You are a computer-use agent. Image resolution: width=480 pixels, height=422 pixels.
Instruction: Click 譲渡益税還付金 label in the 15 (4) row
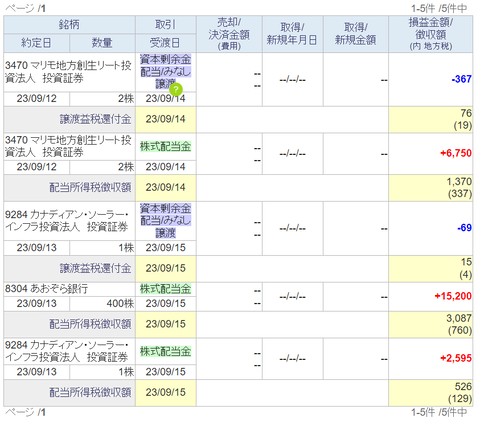95,268
